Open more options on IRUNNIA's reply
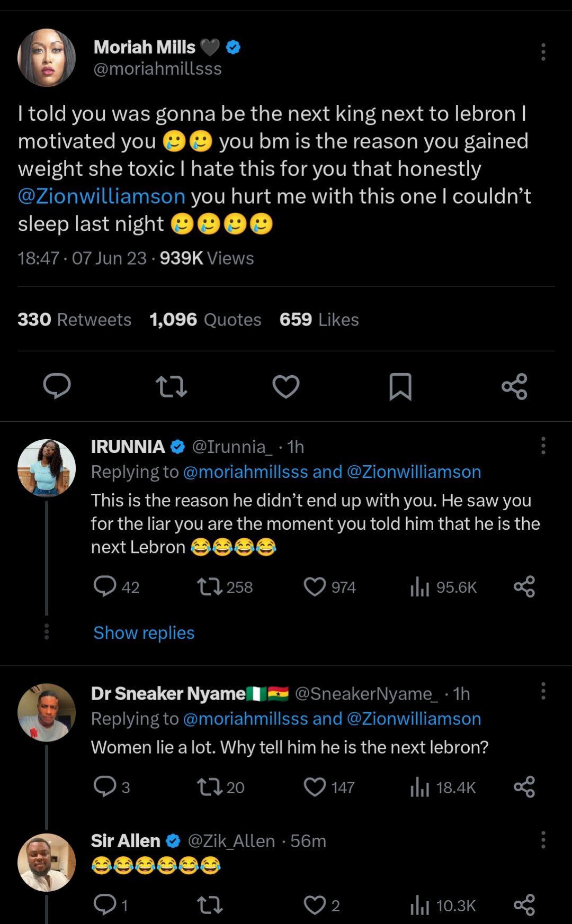The image size is (572, 924). click(543, 446)
